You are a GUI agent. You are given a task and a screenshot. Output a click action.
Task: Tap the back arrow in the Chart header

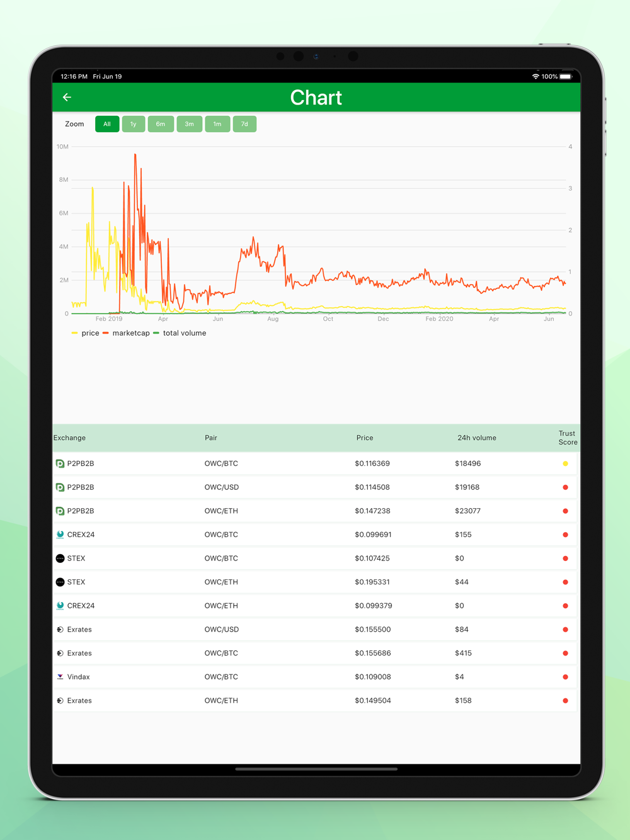coord(67,97)
